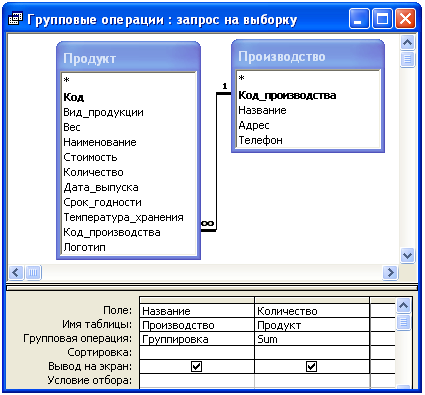Click the upper pane vertical scroll thumb
This screenshot has width=425, height=395.
pos(407,59)
